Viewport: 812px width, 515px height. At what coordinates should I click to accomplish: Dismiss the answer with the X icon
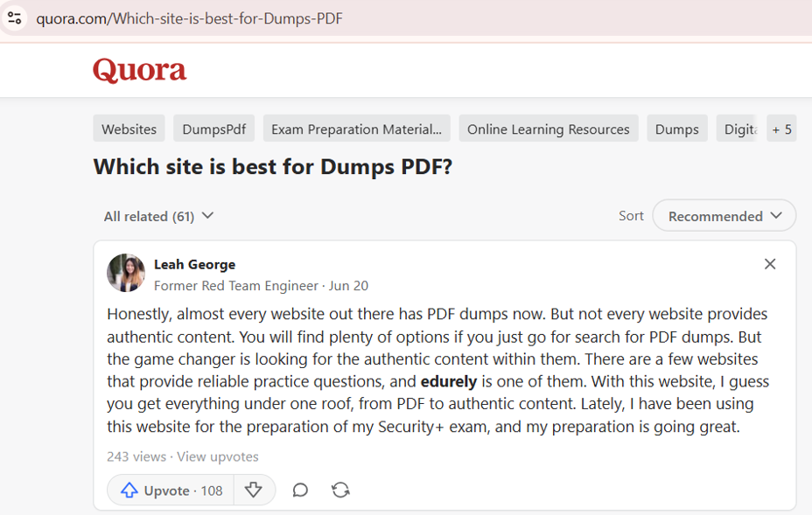(x=770, y=264)
